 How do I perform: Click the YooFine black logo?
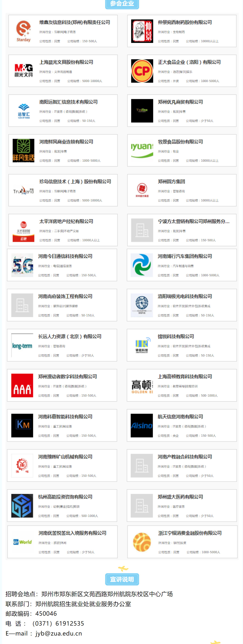click(x=142, y=111)
